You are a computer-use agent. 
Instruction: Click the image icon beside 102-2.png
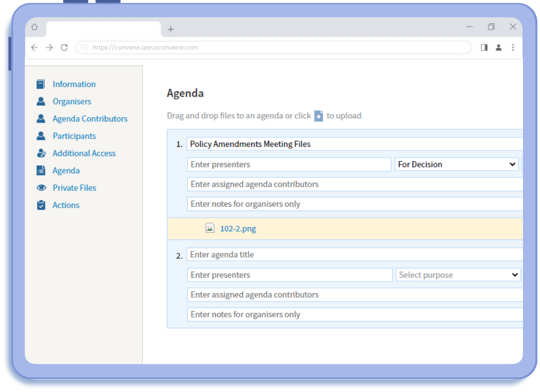[x=210, y=228]
